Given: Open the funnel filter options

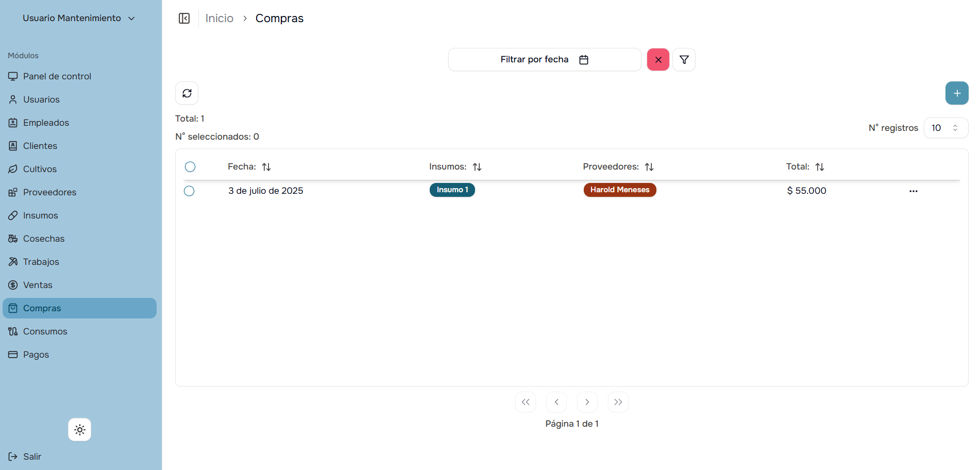Looking at the screenshot, I should pos(684,60).
